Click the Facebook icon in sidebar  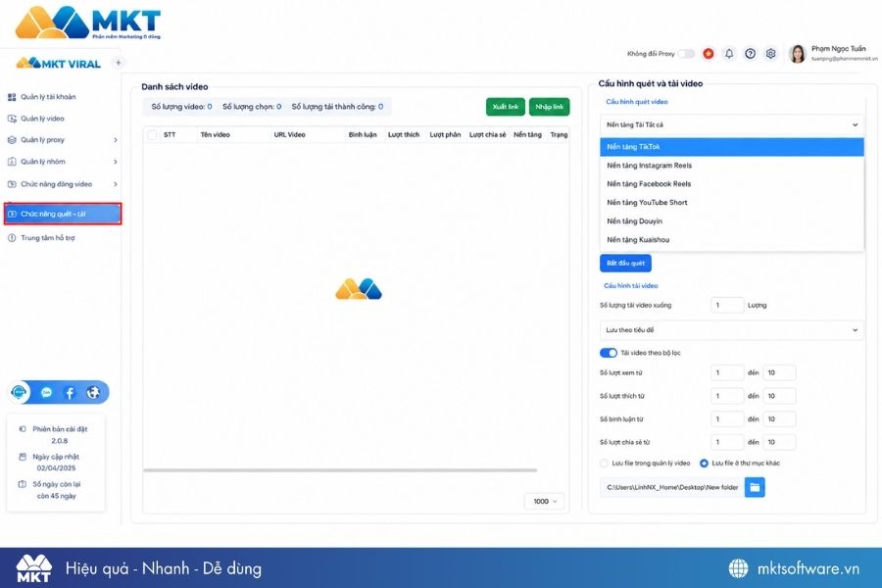point(70,393)
